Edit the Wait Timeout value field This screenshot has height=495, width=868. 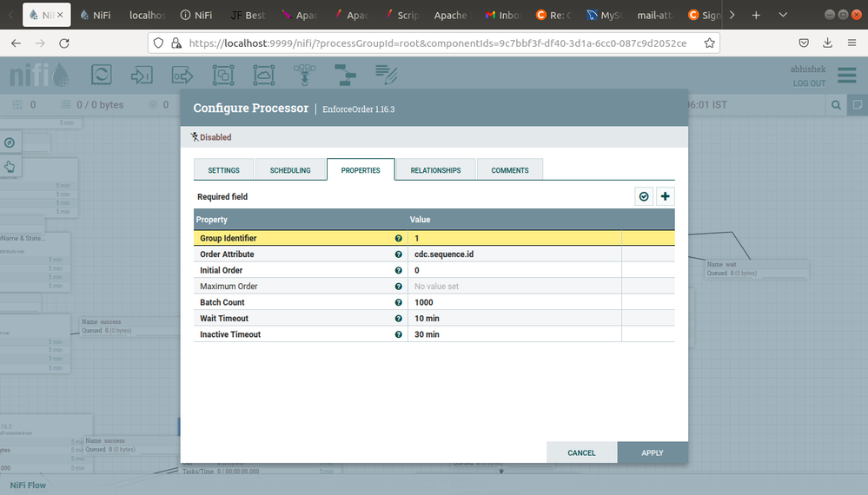514,319
